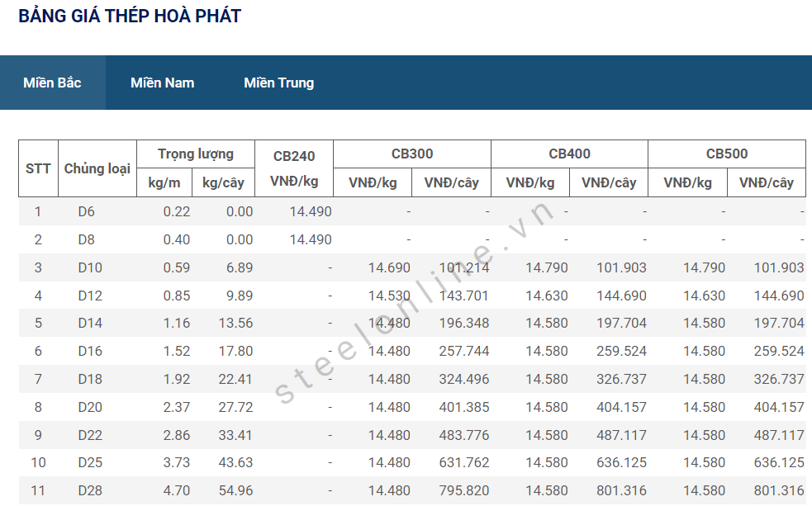The image size is (812, 506).
Task: Click the 0.59 kg/m value for D10
Action: tap(177, 267)
